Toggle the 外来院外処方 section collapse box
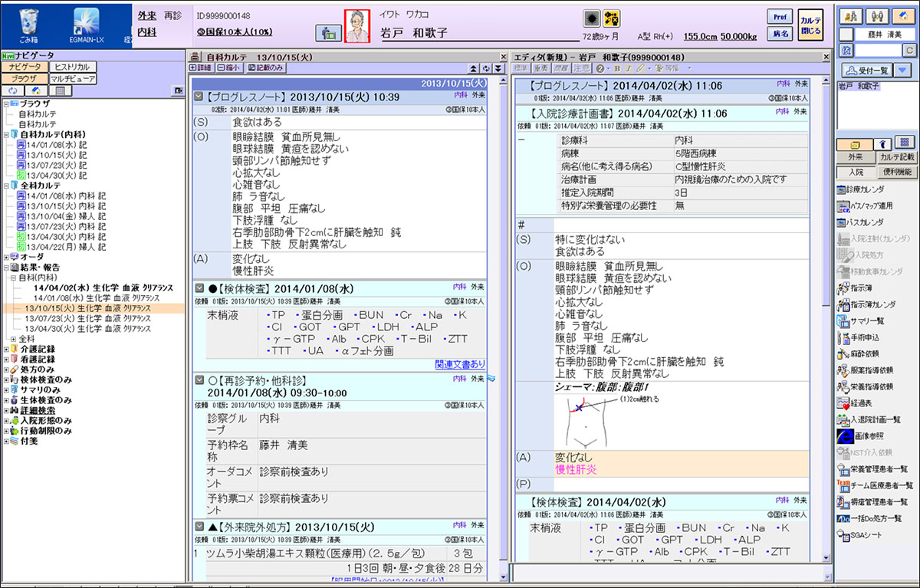 (199, 527)
